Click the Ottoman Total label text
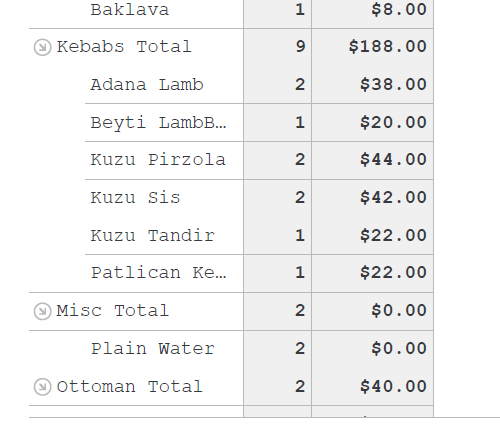Image resolution: width=500 pixels, height=435 pixels. click(x=130, y=387)
